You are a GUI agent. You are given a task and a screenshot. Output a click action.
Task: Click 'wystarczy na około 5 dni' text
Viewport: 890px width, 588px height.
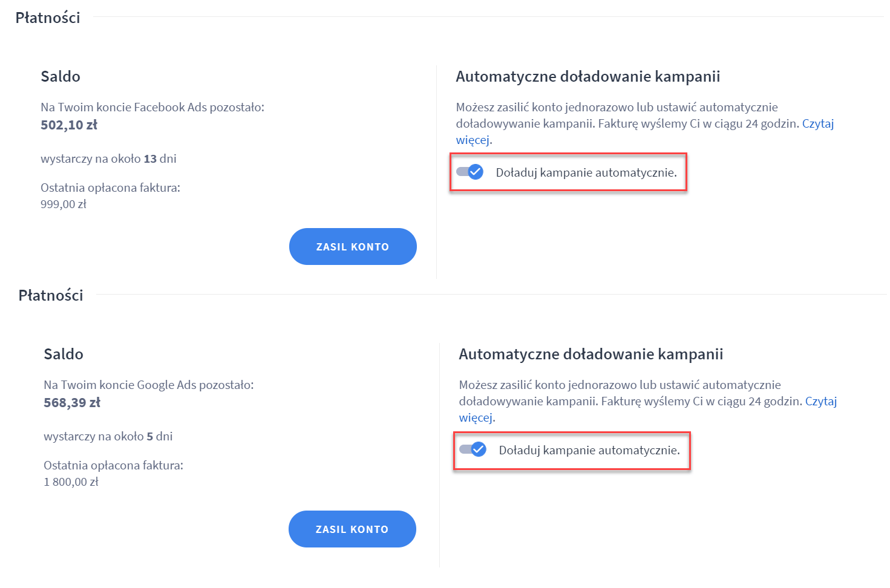point(108,437)
